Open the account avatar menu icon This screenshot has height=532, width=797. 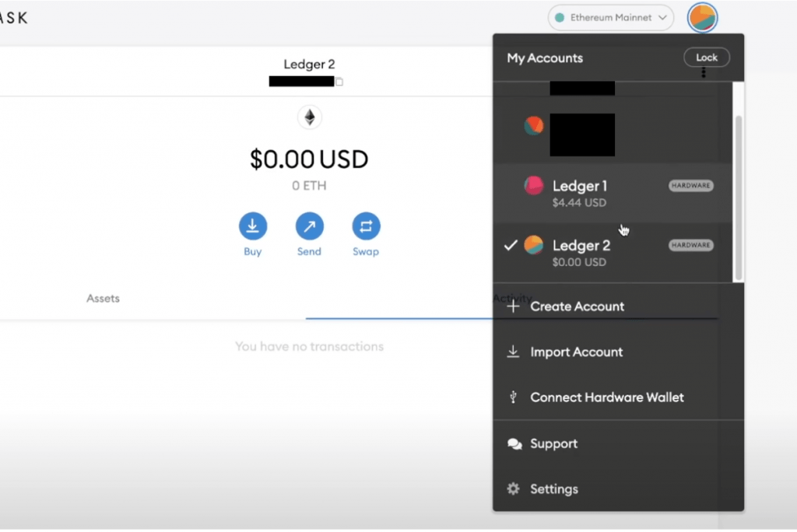tap(702, 17)
